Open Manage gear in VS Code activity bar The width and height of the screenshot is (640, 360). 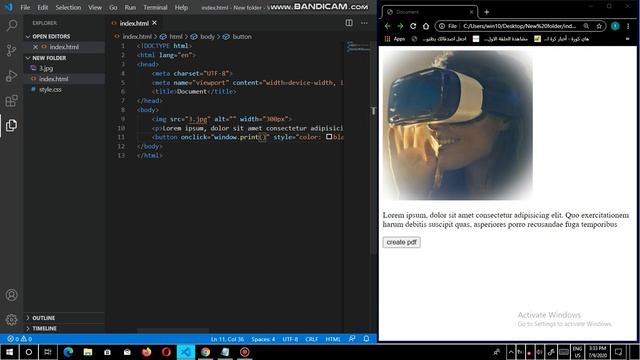click(11, 319)
